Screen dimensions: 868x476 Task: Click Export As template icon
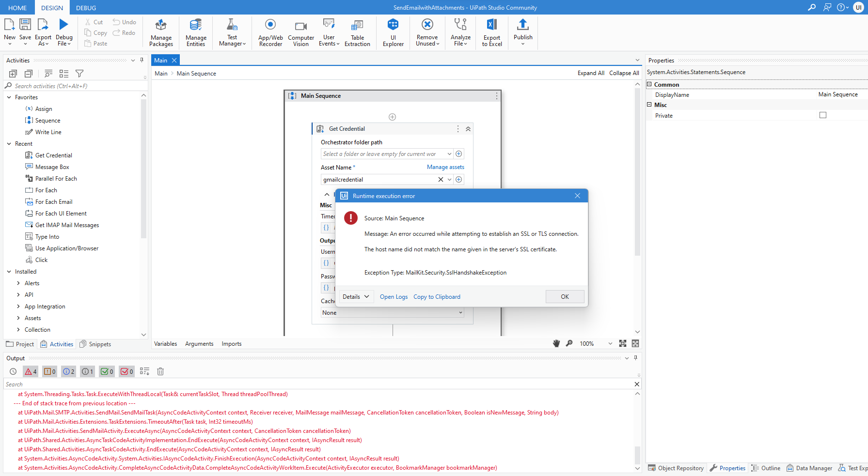43,24
